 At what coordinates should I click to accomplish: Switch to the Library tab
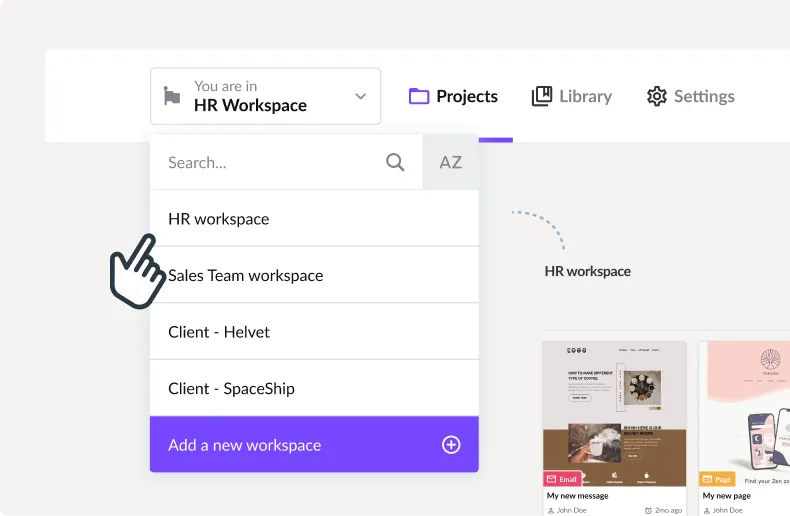[x=572, y=96]
